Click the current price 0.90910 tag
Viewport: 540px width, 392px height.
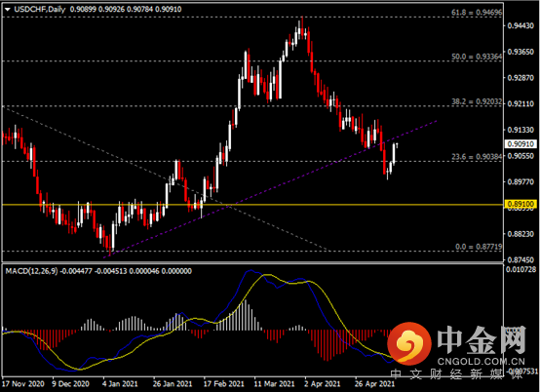(521, 143)
